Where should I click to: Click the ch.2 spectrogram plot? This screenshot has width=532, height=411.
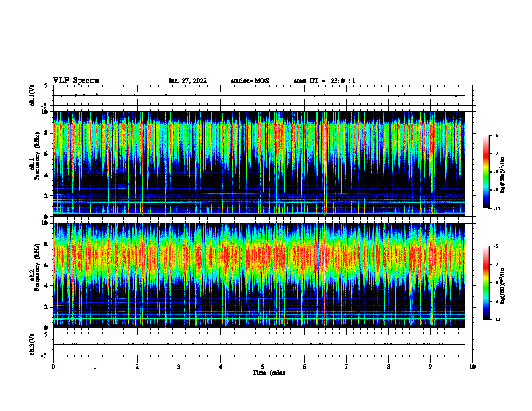(259, 275)
